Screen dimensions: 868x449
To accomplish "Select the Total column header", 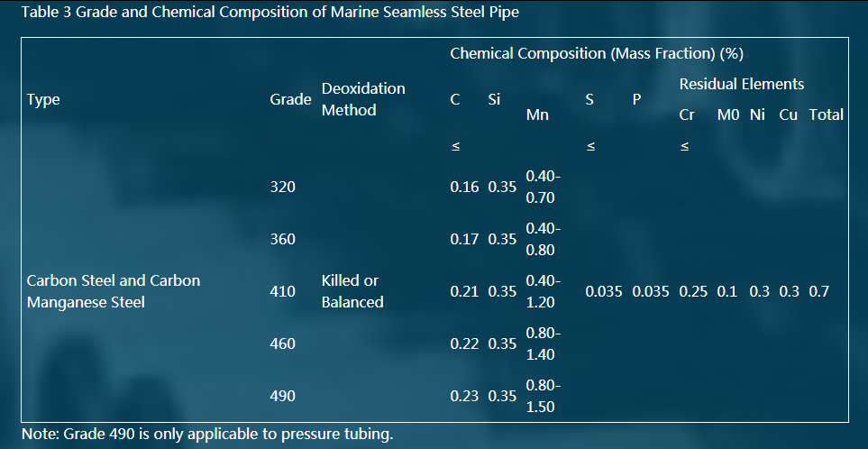I will [x=827, y=115].
